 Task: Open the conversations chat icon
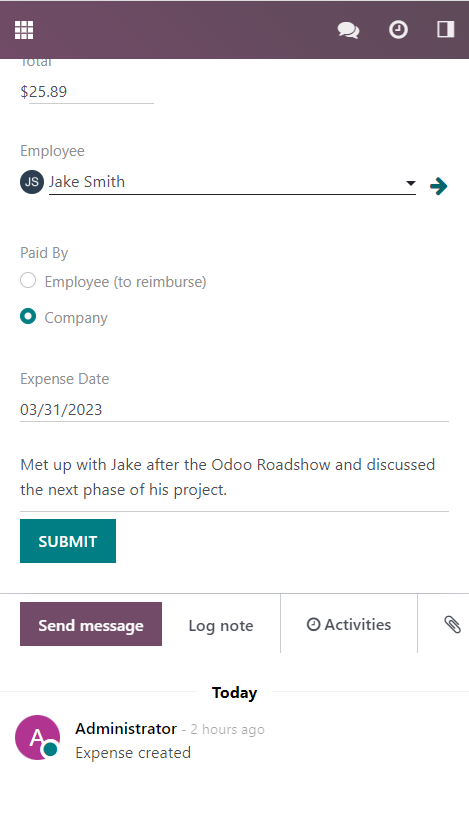[x=348, y=30]
